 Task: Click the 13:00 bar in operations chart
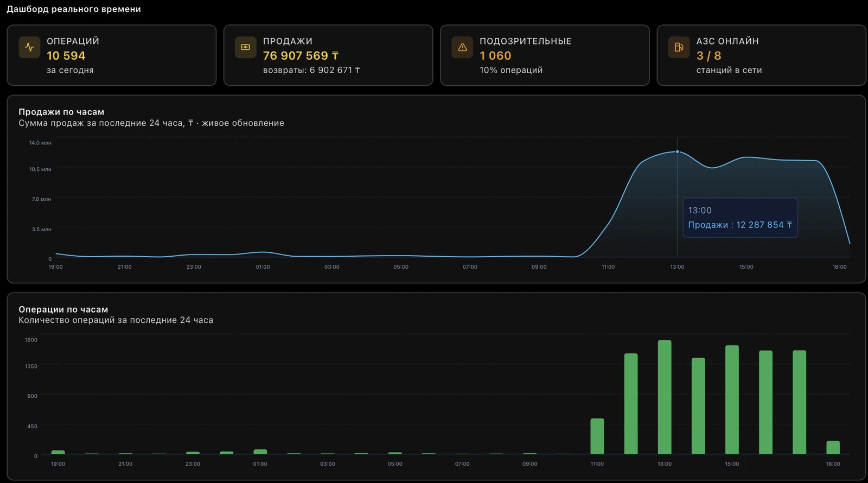[665, 397]
